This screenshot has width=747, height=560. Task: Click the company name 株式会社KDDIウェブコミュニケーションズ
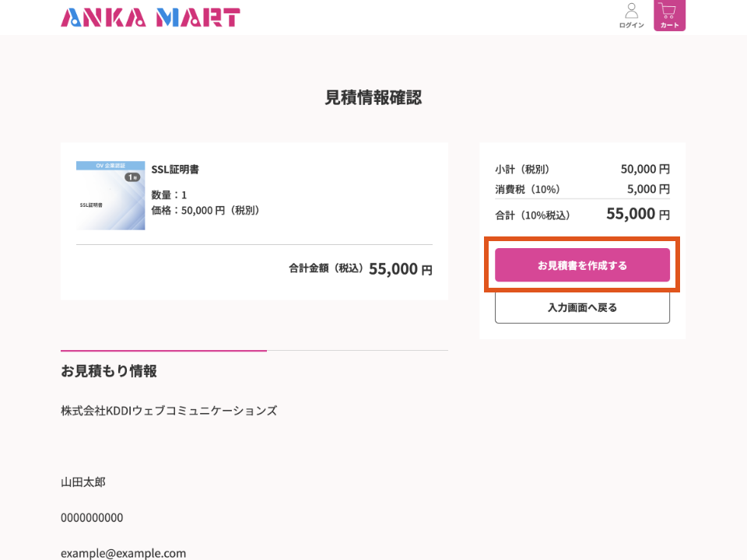click(169, 411)
